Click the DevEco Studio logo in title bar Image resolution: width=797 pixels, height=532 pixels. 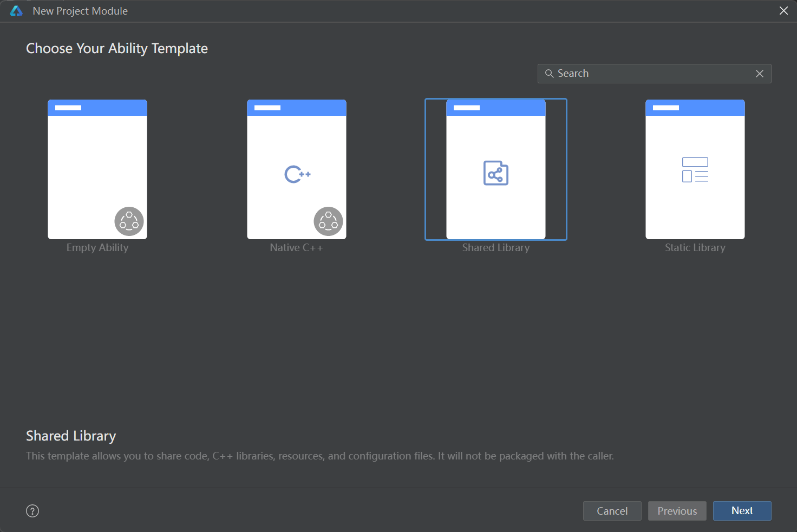(x=16, y=11)
